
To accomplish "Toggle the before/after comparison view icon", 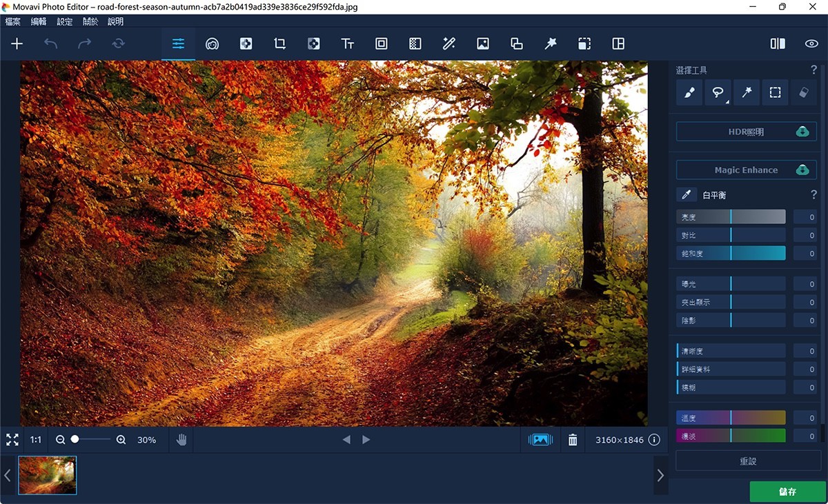I will 776,43.
